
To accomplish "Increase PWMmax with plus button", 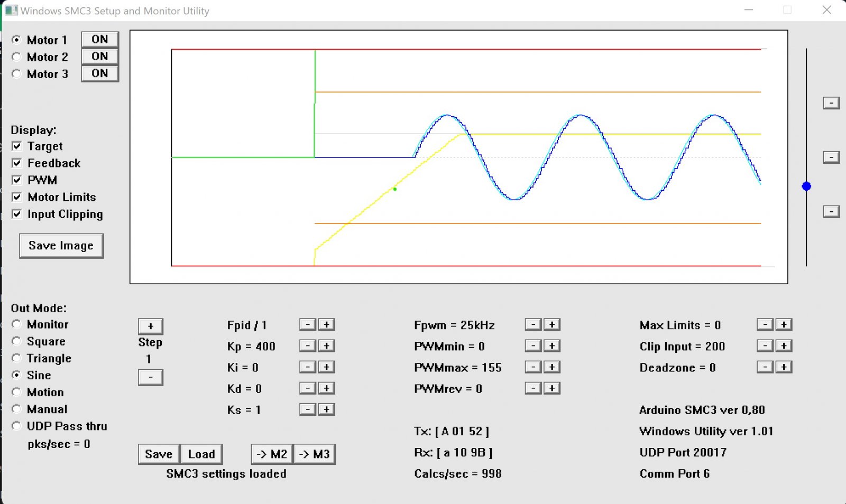I will 552,367.
